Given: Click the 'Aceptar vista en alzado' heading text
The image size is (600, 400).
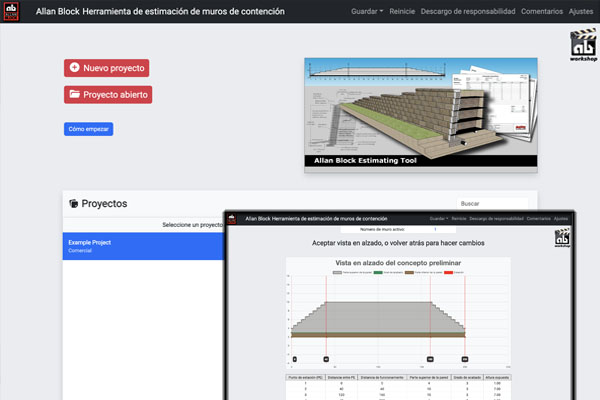Looking at the screenshot, I should coord(398,243).
